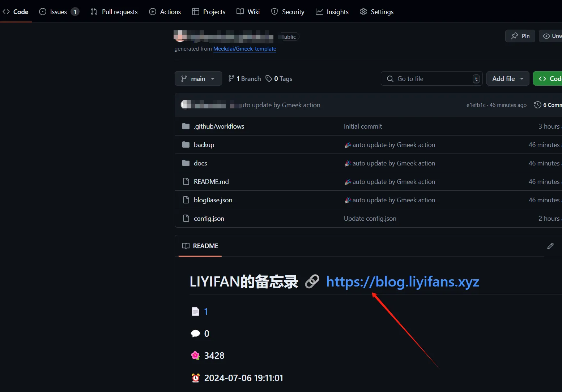Open the Meekdai/Gmeek-template link
The image size is (562, 392).
click(x=244, y=49)
